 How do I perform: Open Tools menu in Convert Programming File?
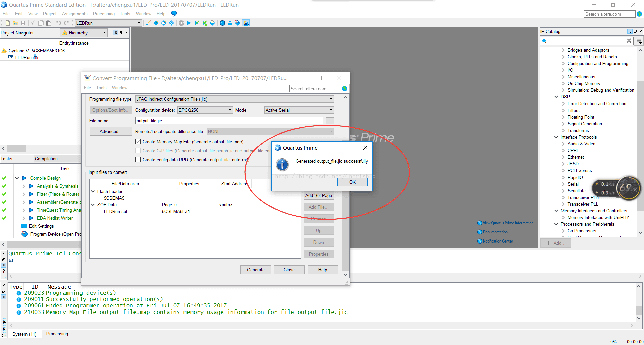101,88
